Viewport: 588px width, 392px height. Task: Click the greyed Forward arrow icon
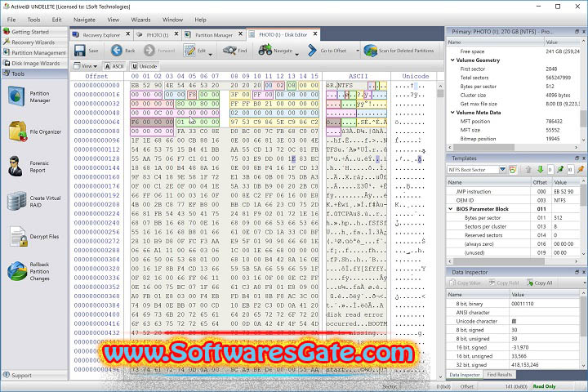pos(149,51)
